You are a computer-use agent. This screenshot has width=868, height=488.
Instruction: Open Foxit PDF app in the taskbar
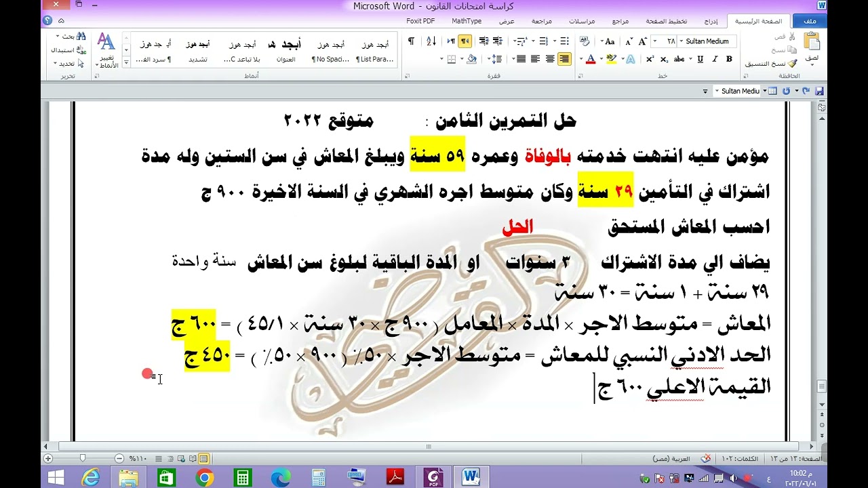433,477
